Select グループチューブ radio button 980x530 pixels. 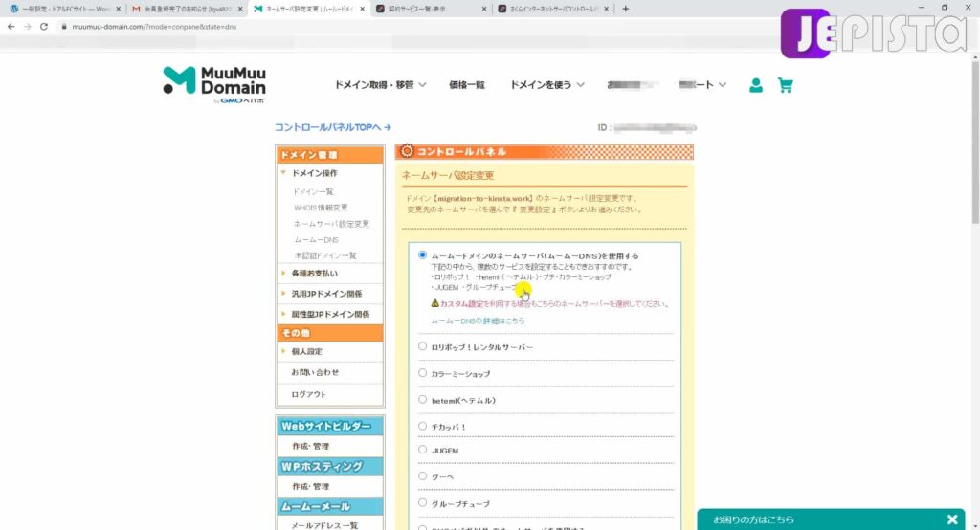tap(422, 502)
